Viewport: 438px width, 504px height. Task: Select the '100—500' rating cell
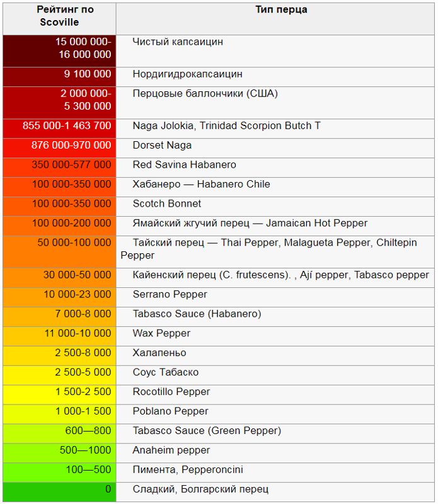(x=59, y=472)
